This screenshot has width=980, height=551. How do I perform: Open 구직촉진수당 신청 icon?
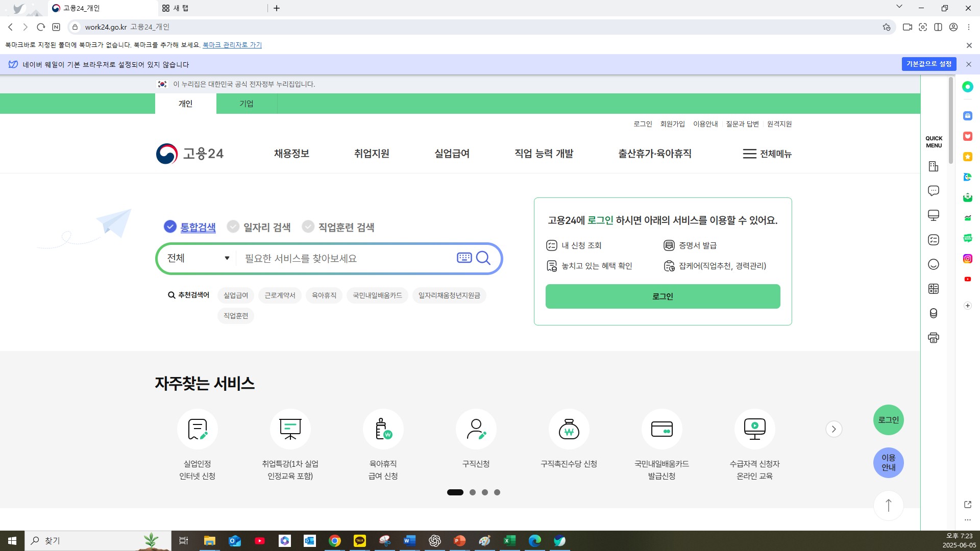pos(569,429)
